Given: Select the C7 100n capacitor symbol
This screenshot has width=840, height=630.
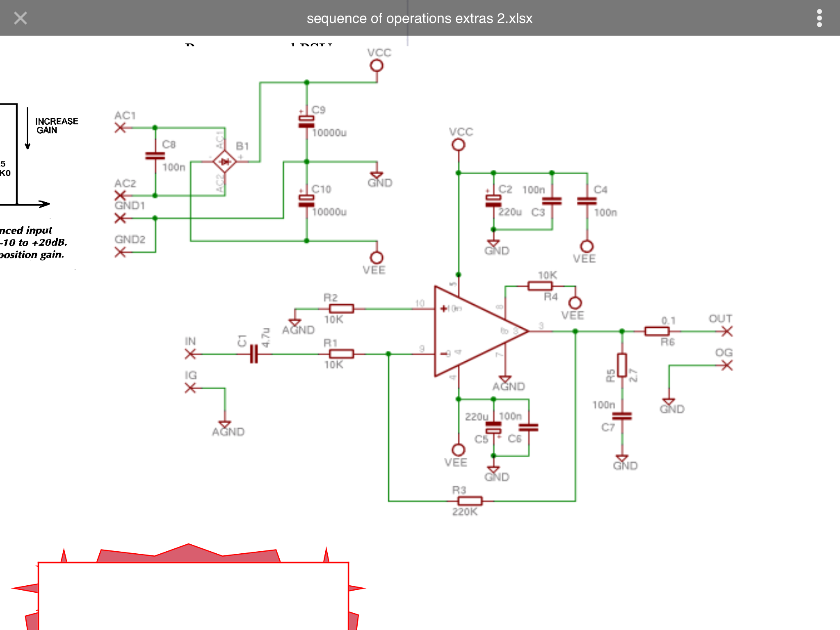Looking at the screenshot, I should click(x=622, y=416).
